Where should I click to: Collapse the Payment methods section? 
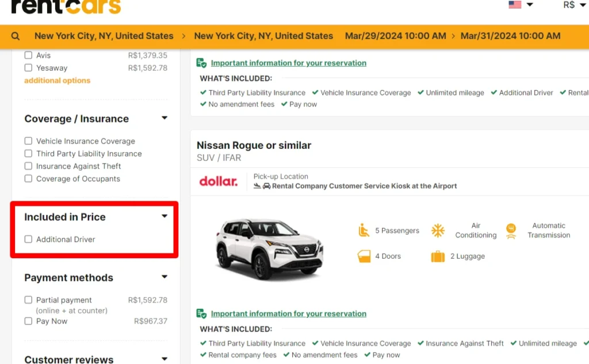click(x=165, y=277)
